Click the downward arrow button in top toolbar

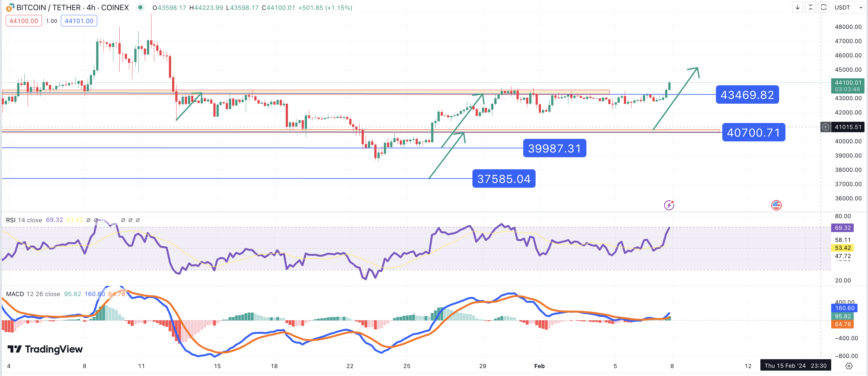coord(797,7)
